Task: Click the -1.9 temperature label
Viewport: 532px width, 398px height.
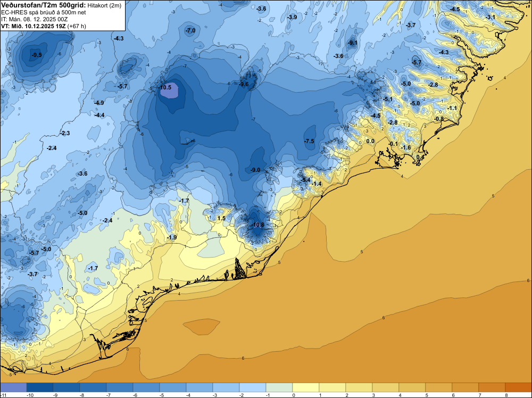Action: click(x=172, y=237)
